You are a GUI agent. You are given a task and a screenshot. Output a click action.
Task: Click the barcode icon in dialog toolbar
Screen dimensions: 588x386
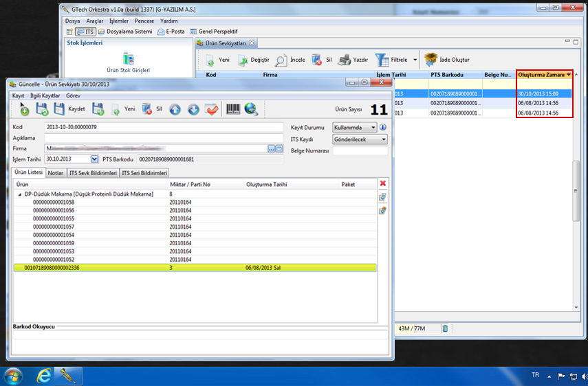[233, 109]
